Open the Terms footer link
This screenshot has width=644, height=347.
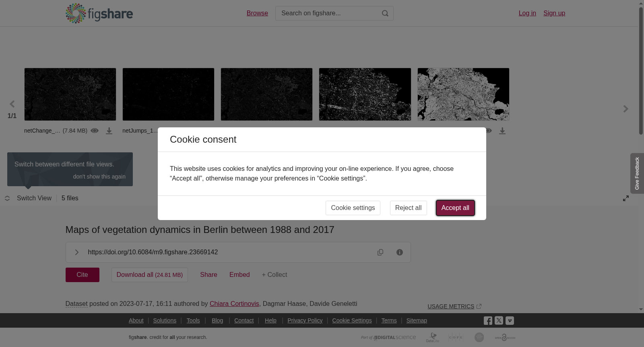click(389, 320)
